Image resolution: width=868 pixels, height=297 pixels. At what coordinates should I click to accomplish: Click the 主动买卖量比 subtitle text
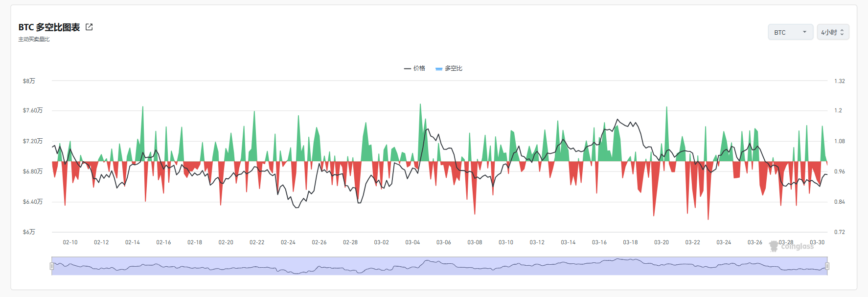34,40
